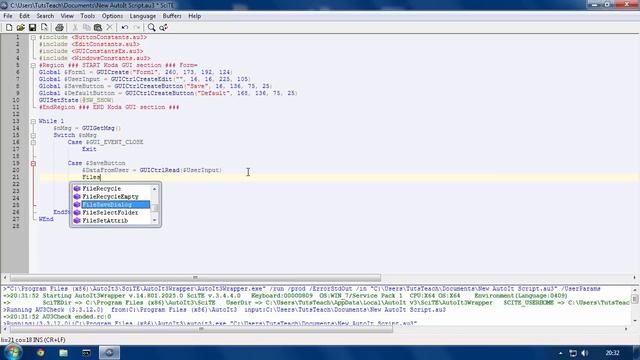640x360 pixels.
Task: Choose FileRecycle from autocomplete list
Action: click(x=111, y=189)
